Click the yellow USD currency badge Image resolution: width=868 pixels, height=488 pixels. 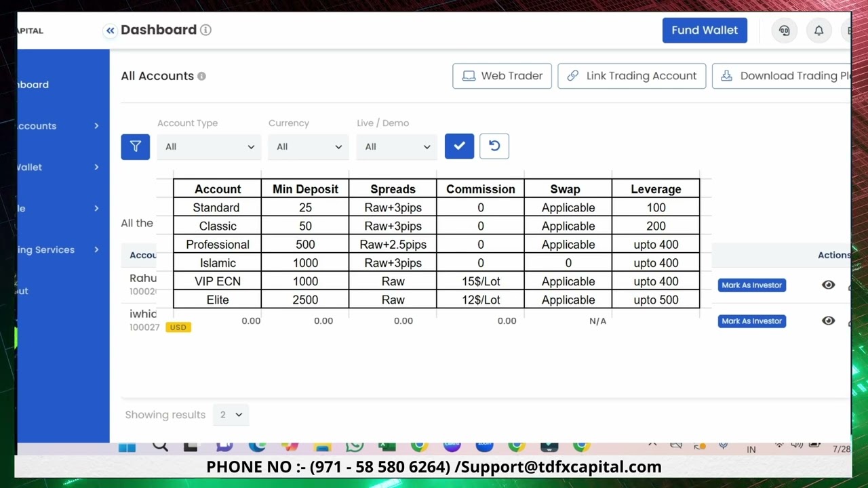(x=178, y=327)
